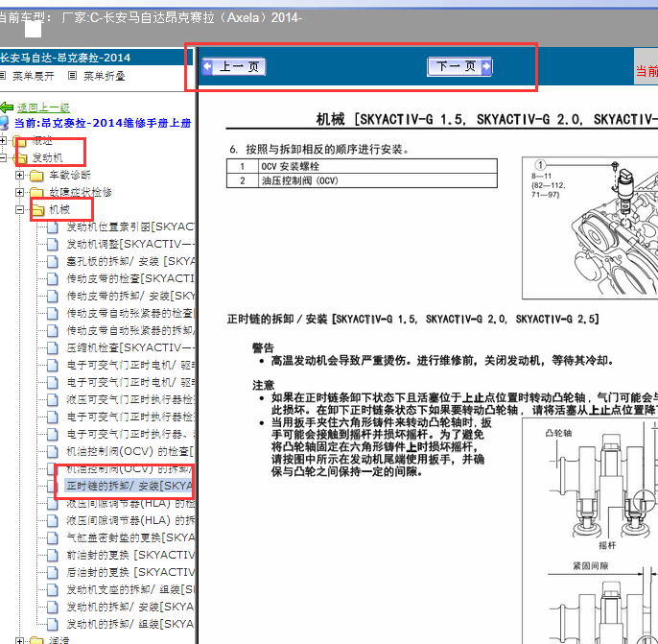
Task: Open 电子可变气门正时执行器、 entry
Action: [130, 434]
